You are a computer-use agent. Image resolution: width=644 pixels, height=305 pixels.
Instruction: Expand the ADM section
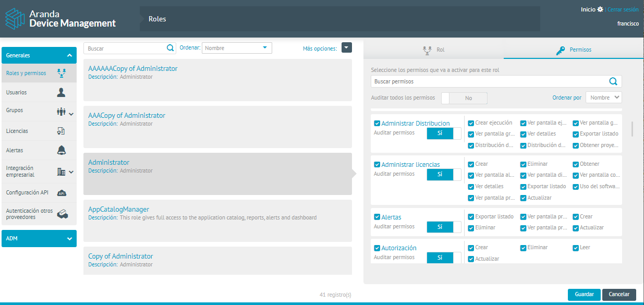click(x=39, y=238)
